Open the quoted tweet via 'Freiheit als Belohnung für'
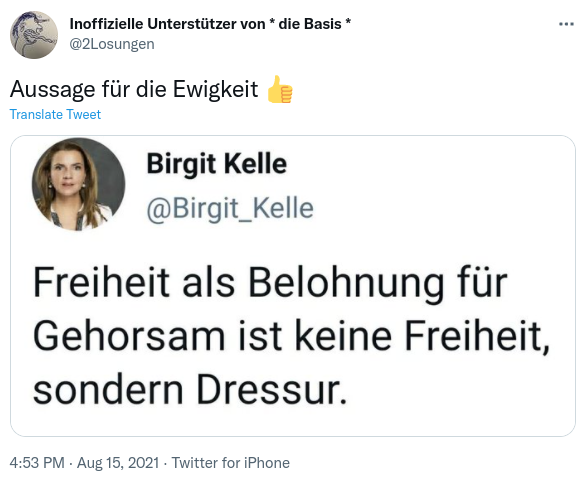This screenshot has width=585, height=477. coord(270,283)
